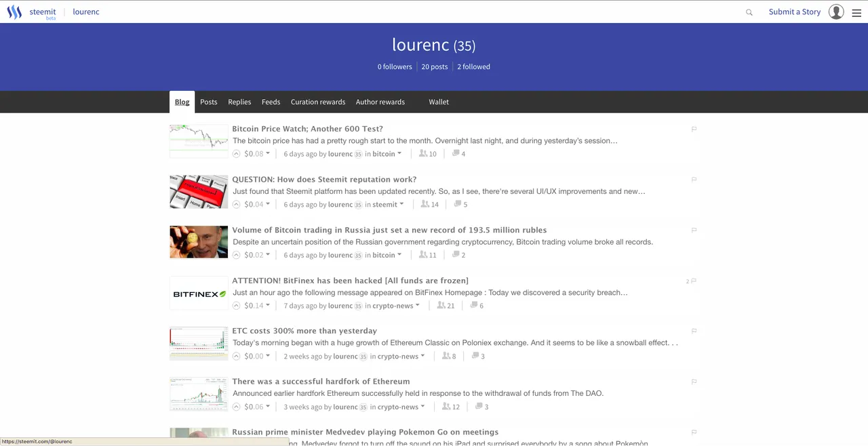Open the 0 followers link
The width and height of the screenshot is (868, 446).
point(395,66)
